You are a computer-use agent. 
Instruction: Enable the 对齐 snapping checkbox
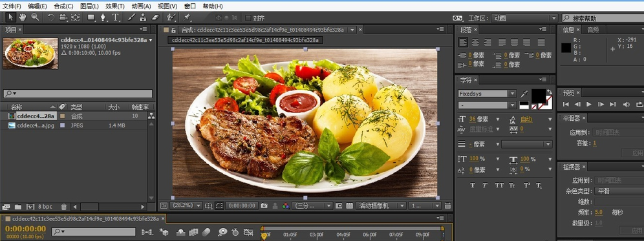pos(248,18)
